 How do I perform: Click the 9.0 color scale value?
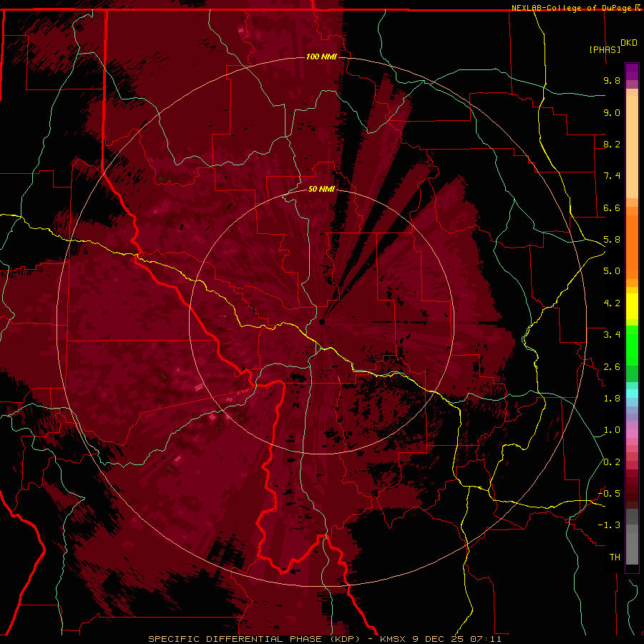[x=612, y=112]
